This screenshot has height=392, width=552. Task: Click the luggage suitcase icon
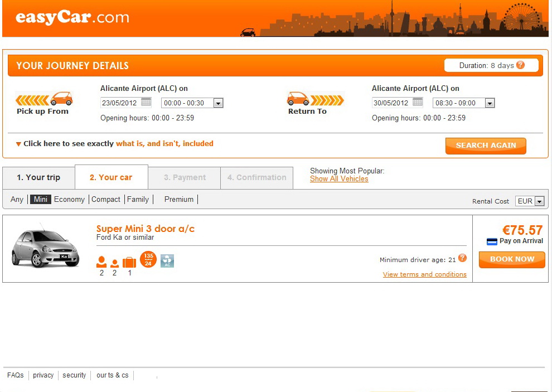tap(129, 262)
